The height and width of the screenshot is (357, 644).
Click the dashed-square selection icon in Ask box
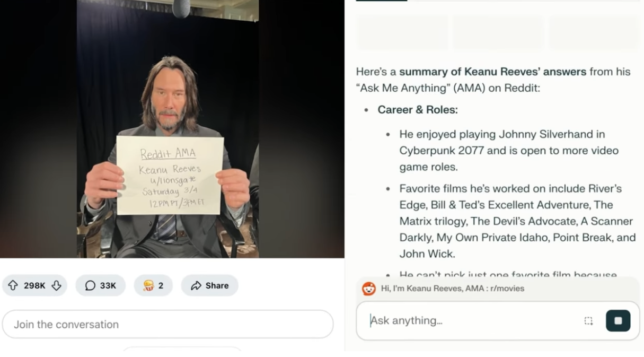pos(588,320)
